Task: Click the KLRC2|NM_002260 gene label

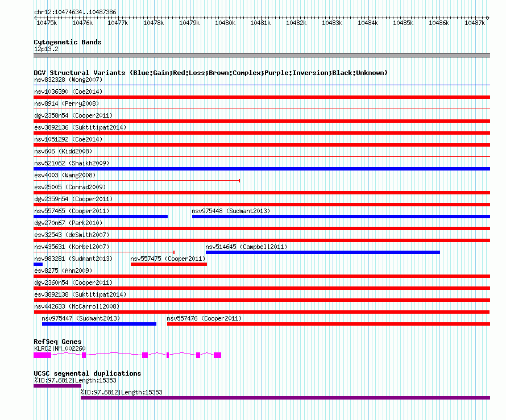Action: (x=60, y=348)
